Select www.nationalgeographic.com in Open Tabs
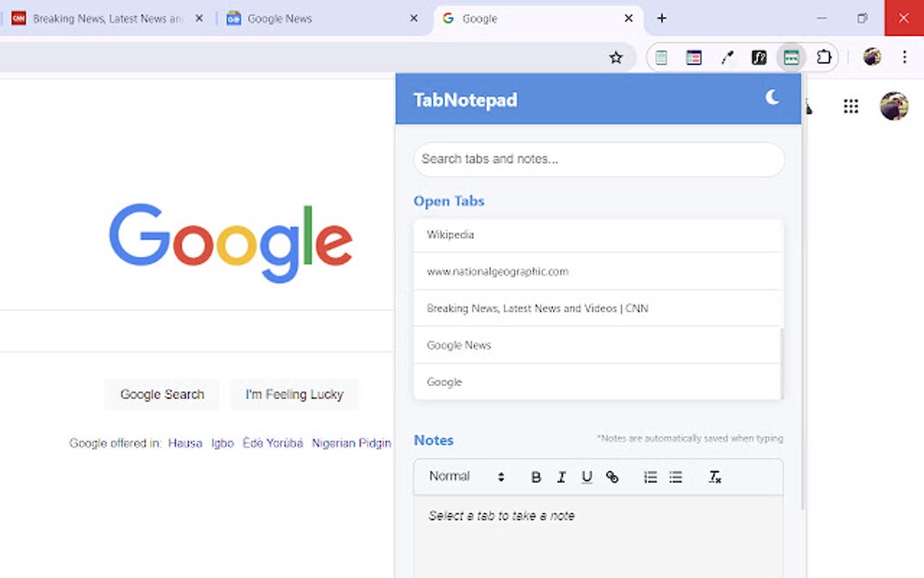 coord(598,271)
